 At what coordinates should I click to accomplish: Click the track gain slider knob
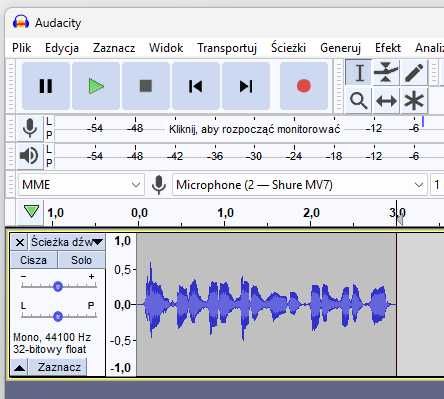coord(58,286)
